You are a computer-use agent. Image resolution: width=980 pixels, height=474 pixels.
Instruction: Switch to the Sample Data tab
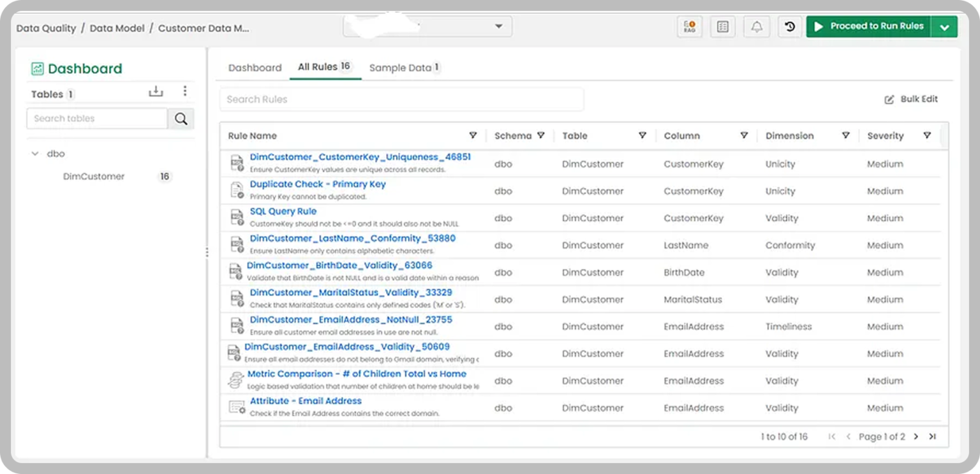405,68
